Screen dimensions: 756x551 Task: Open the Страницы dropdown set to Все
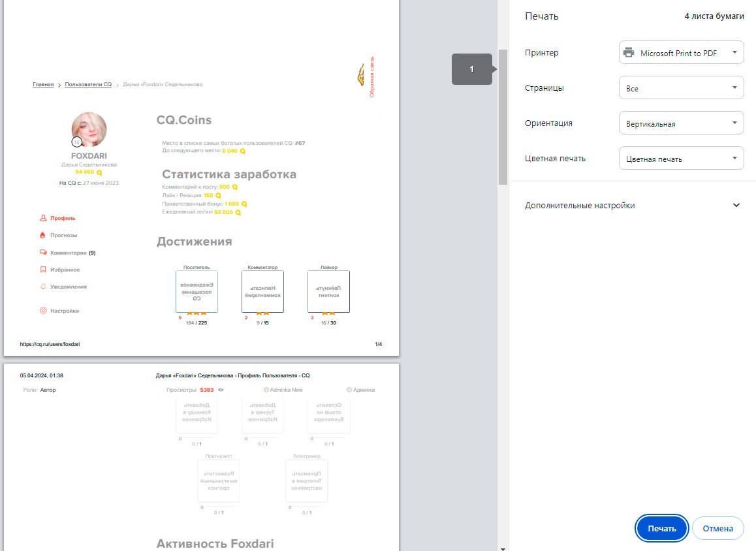coord(681,88)
